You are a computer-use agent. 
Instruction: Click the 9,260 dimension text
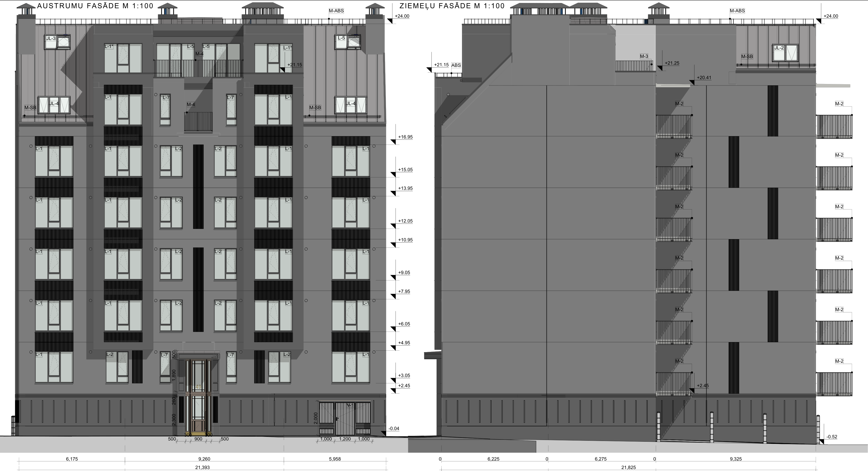[204, 459]
